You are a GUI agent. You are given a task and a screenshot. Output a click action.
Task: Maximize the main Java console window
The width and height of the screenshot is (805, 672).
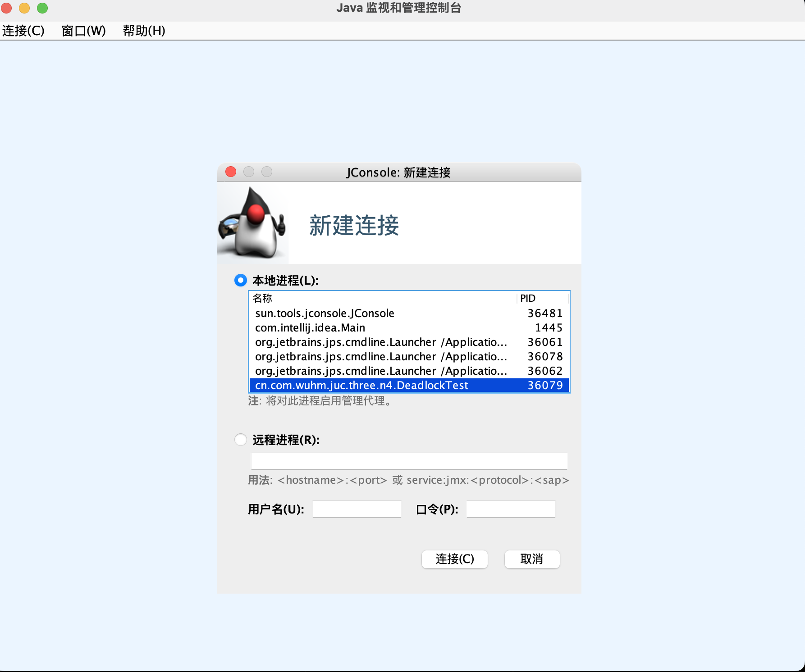42,8
